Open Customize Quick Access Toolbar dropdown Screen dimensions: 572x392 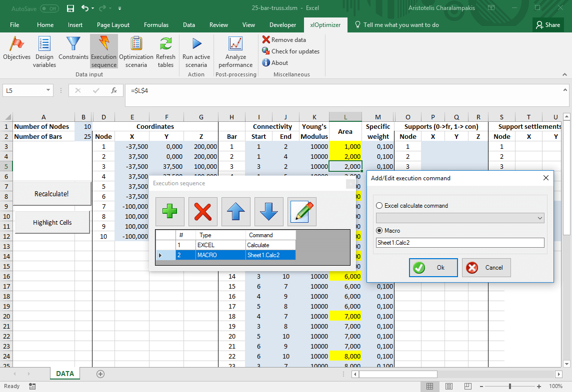point(119,8)
